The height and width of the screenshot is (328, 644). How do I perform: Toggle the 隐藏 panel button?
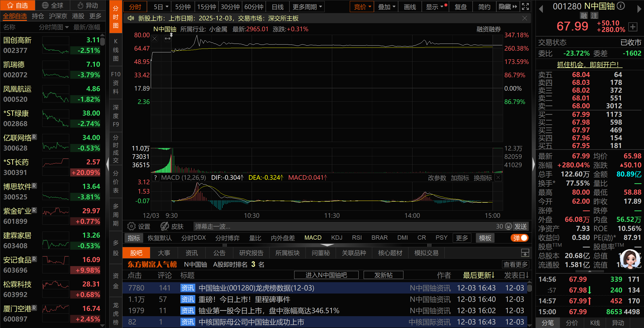click(508, 7)
